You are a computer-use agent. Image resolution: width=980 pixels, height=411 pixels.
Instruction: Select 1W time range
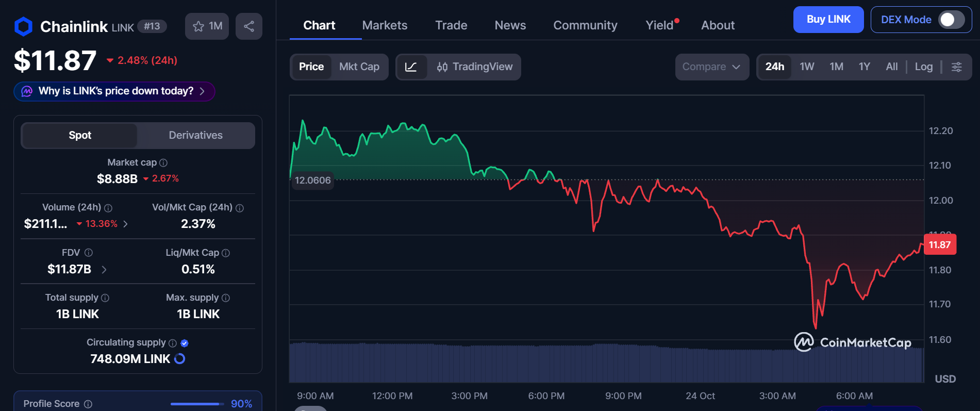(807, 67)
